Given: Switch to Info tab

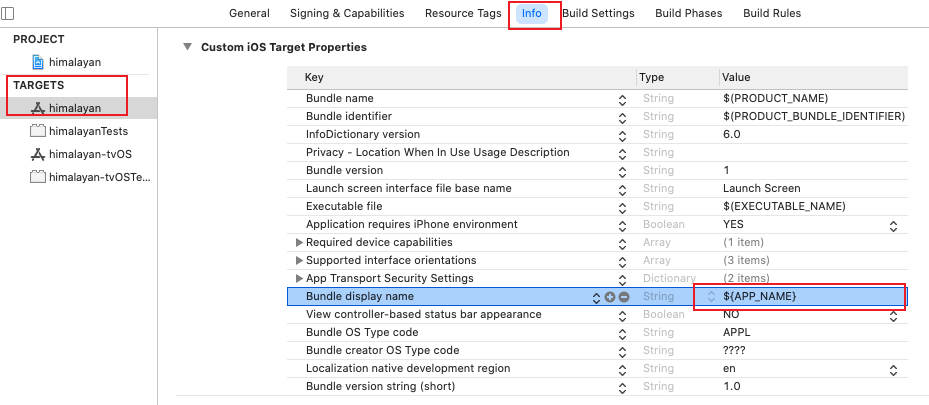Looking at the screenshot, I should coord(531,13).
